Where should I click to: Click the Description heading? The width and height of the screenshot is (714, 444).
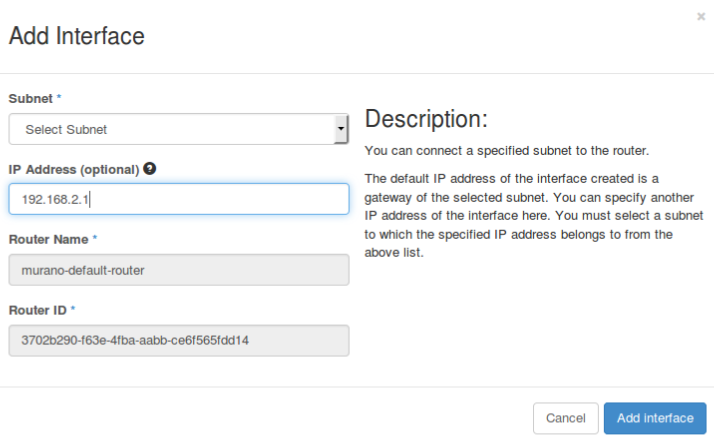click(x=426, y=120)
